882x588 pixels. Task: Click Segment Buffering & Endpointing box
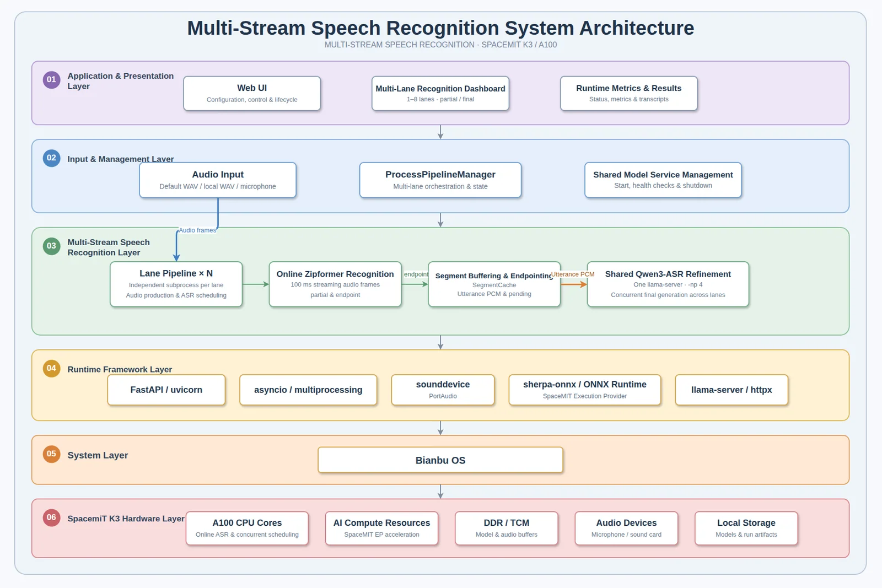point(494,284)
